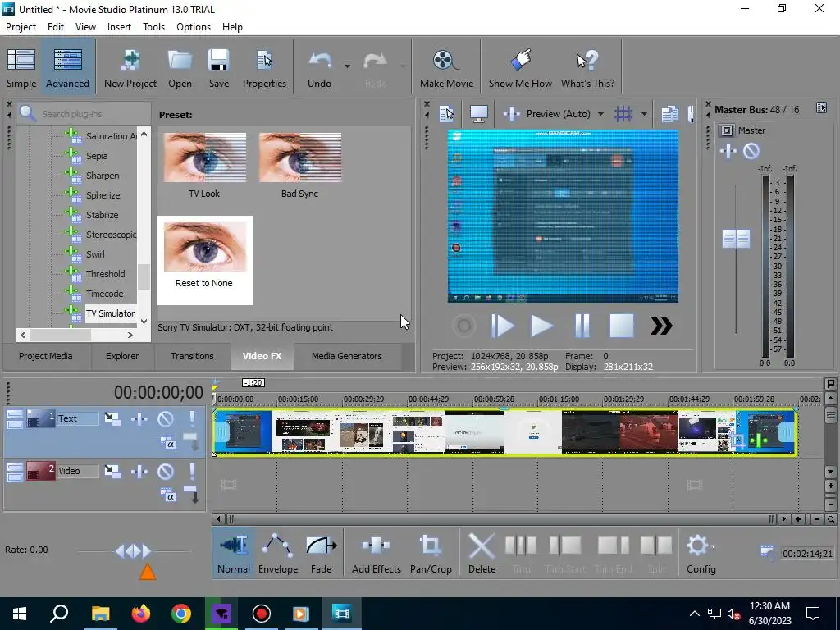Open the Insert menu
The height and width of the screenshot is (630, 840).
coord(119,27)
